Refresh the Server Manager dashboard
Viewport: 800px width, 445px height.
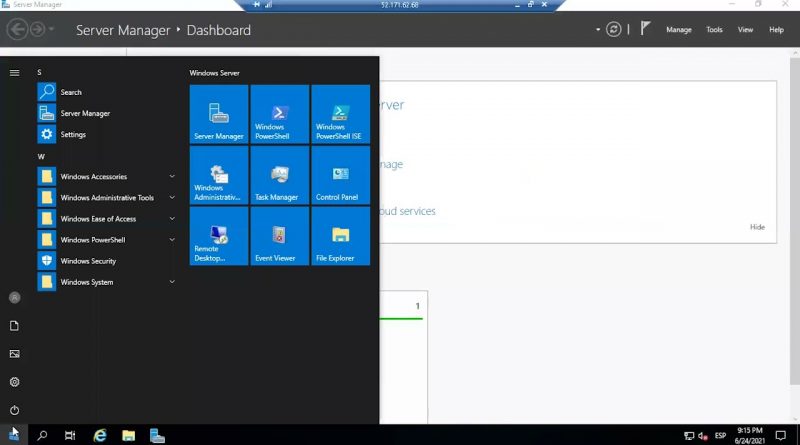coord(613,30)
